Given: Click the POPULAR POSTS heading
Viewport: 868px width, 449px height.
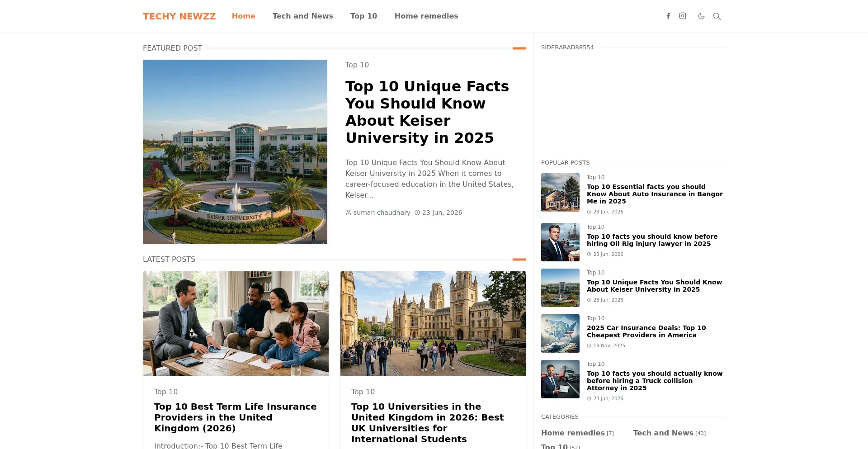Looking at the screenshot, I should coord(565,163).
